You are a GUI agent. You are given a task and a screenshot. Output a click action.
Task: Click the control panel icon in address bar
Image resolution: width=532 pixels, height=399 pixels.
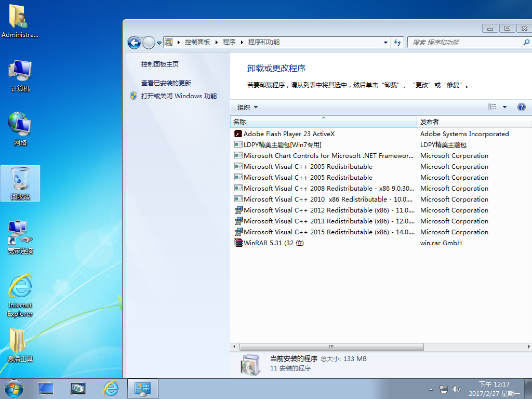click(169, 43)
